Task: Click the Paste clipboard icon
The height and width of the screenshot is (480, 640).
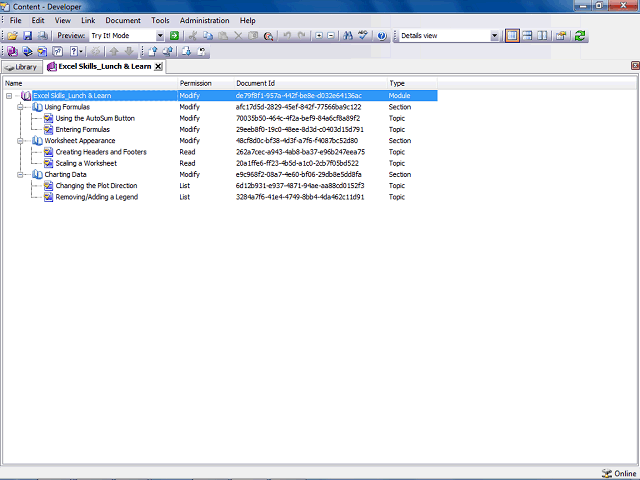Action: pyautogui.click(x=223, y=36)
